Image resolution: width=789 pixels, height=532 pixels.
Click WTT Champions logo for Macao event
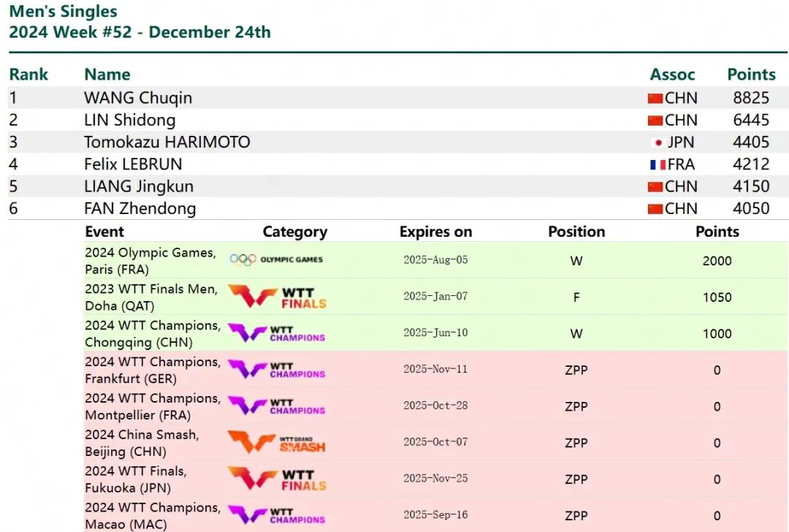pyautogui.click(x=277, y=515)
